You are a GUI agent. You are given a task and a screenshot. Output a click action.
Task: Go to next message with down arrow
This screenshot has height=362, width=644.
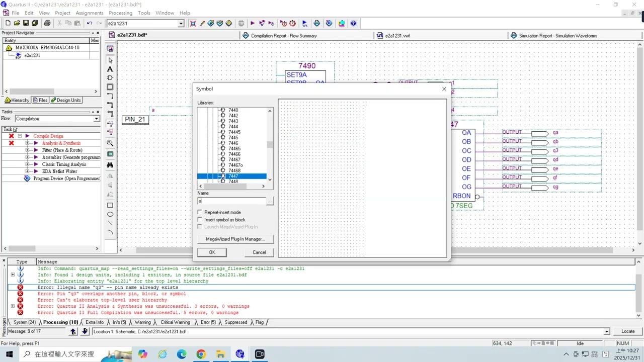pos(85,331)
